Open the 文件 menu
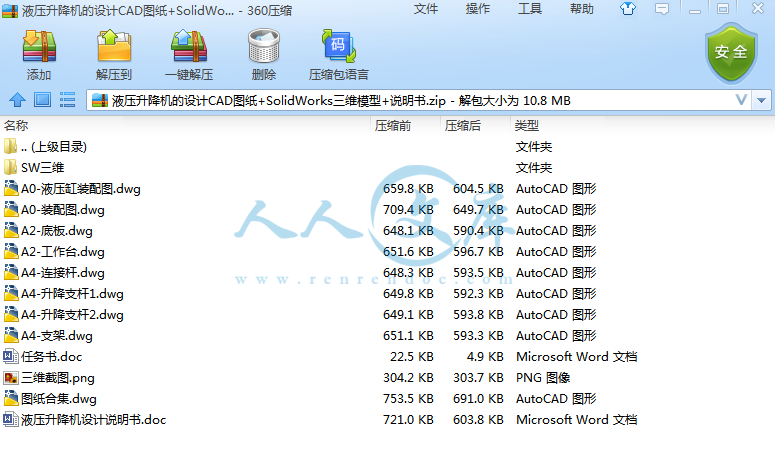775x473 pixels. tap(426, 9)
